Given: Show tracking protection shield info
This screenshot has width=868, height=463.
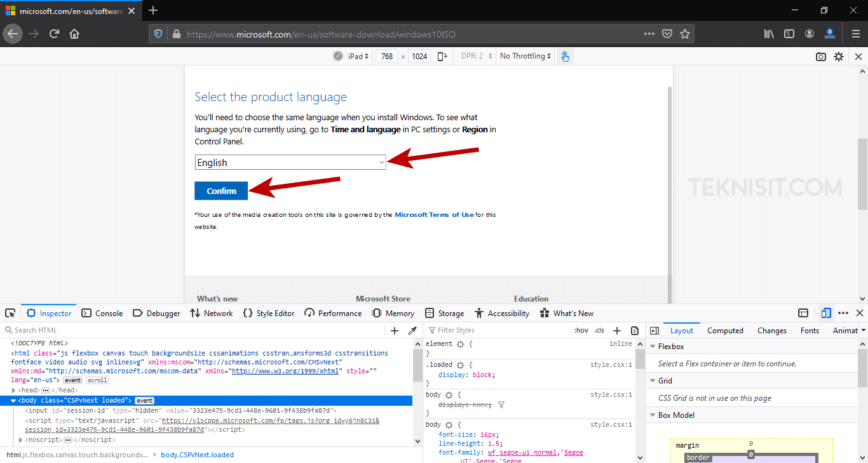Looking at the screenshot, I should 159,34.
